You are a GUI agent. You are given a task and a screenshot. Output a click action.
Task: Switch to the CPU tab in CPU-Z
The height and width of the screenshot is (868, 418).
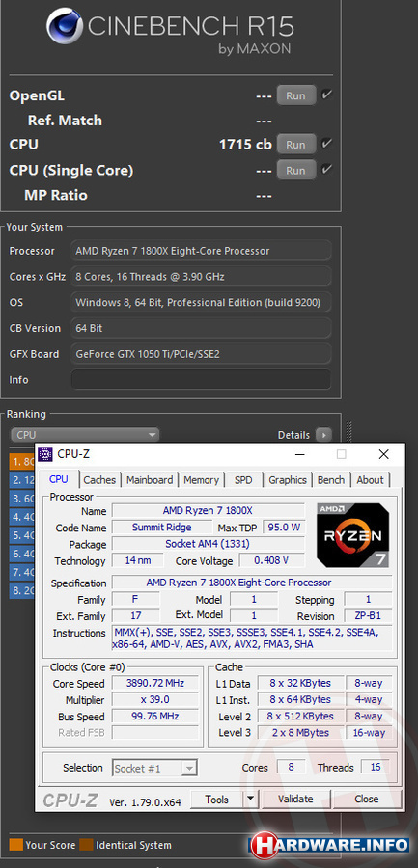click(x=59, y=480)
